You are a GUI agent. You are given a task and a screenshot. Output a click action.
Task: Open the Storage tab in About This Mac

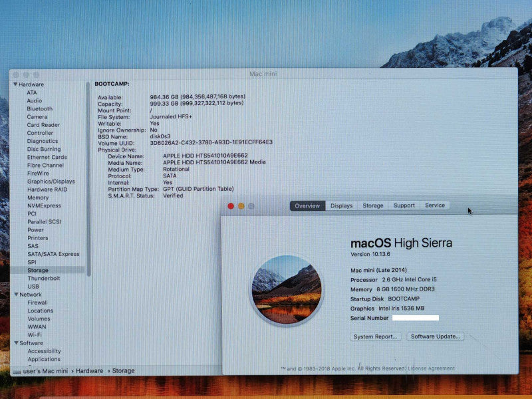(x=373, y=205)
